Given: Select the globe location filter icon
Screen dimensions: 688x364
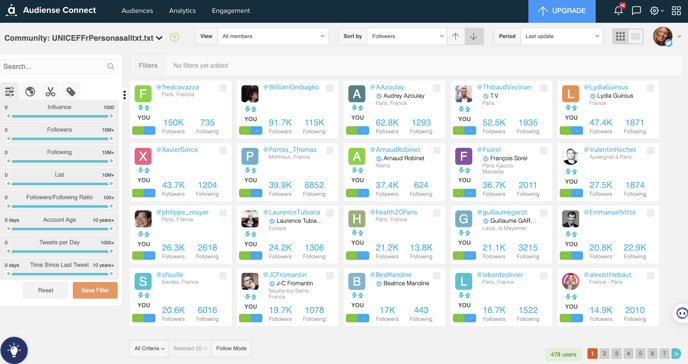Looking at the screenshot, I should pyautogui.click(x=30, y=92).
